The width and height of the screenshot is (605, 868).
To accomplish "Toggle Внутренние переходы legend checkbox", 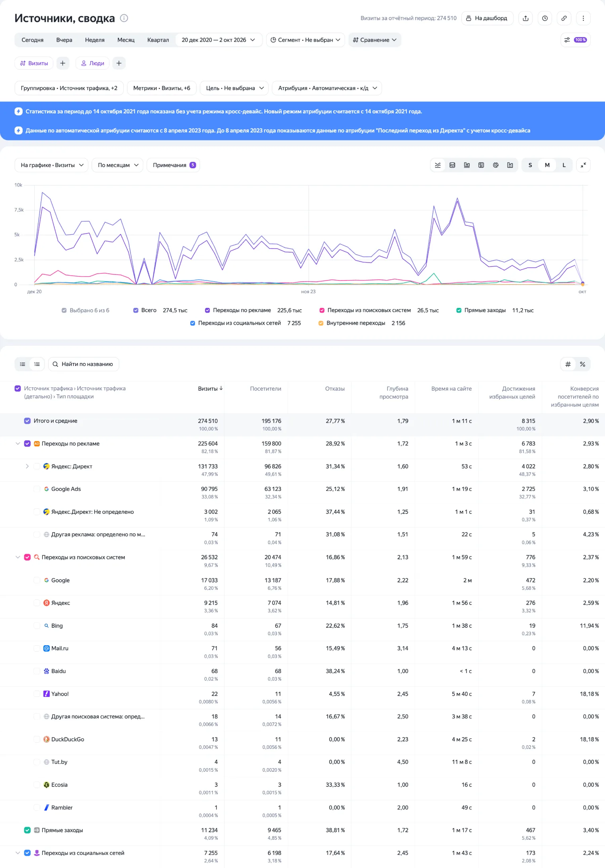I will [321, 323].
